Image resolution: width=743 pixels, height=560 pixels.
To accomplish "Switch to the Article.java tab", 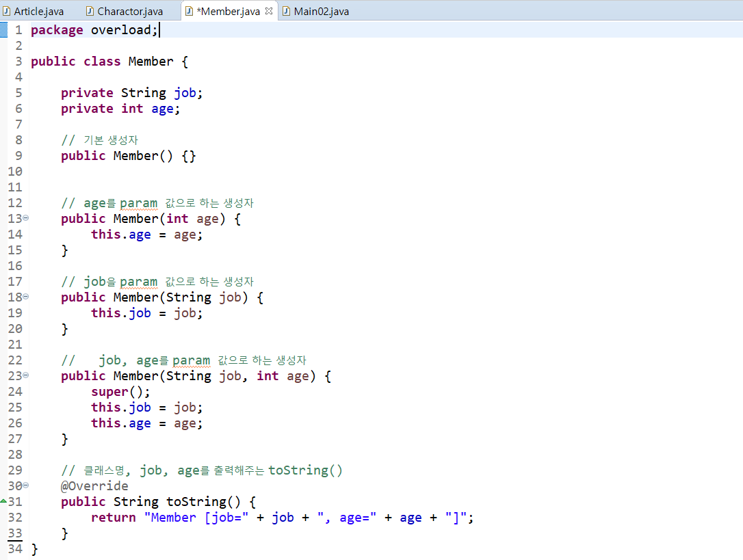I will coord(33,11).
